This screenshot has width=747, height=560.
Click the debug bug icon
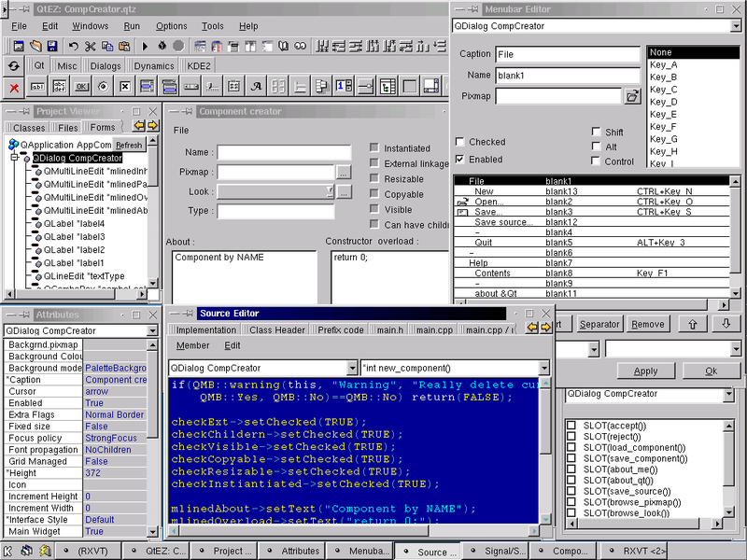162,46
